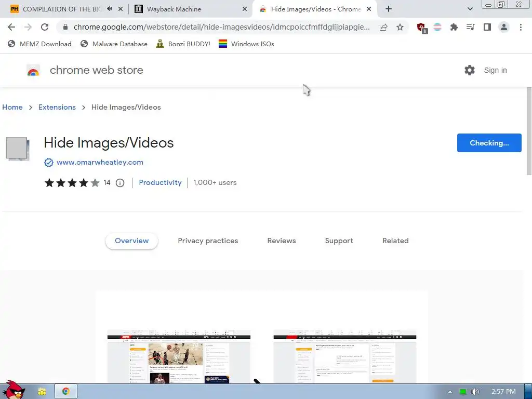Image resolution: width=532 pixels, height=399 pixels.
Task: Open the file explorer taskbar icon
Action: (42, 392)
